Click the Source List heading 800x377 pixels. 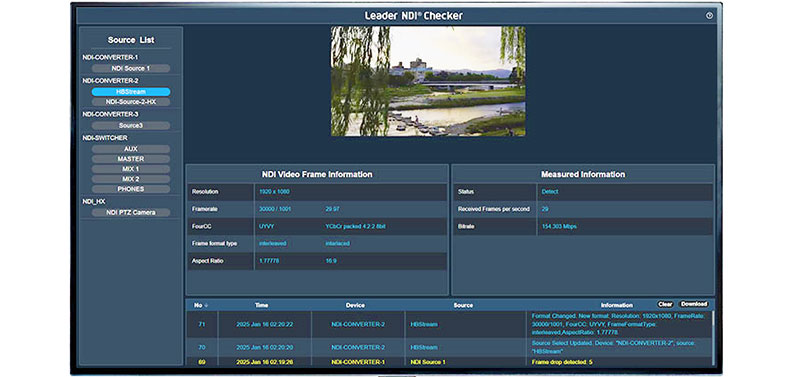[x=131, y=40]
